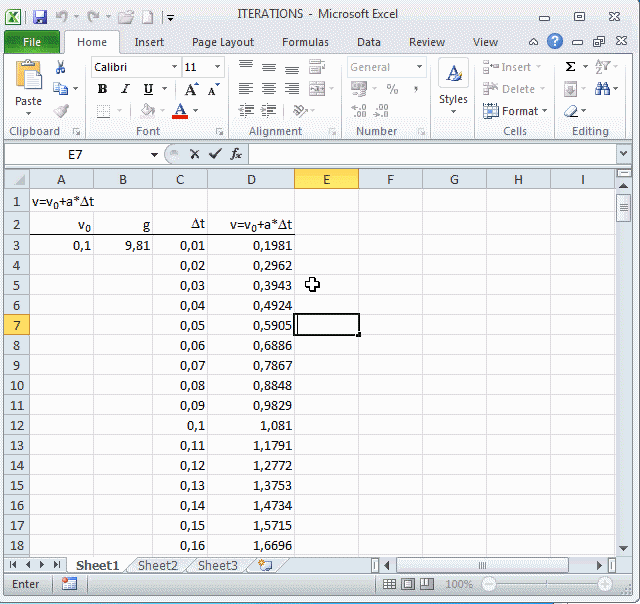Select the Format Painter brush

[60, 111]
